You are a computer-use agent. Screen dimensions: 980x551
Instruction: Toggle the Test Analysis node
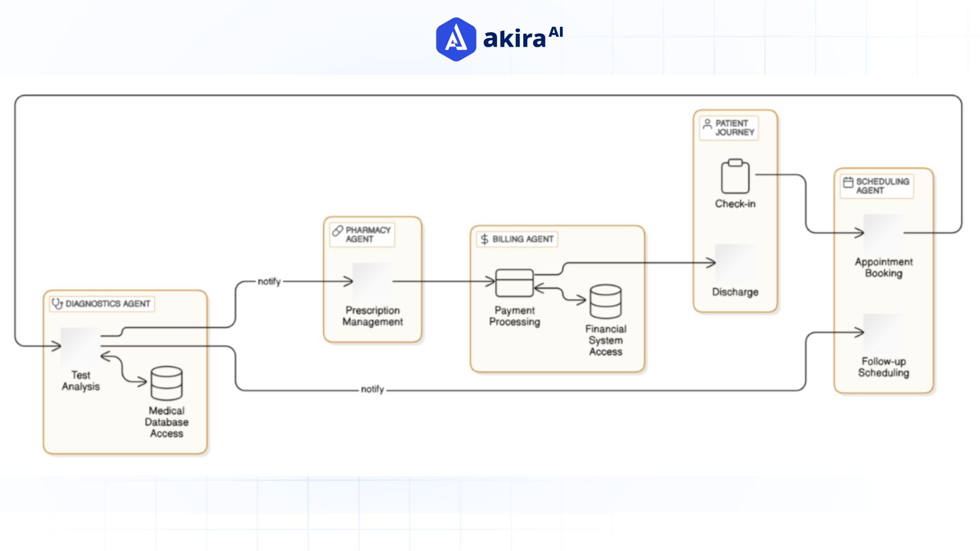[x=81, y=347]
